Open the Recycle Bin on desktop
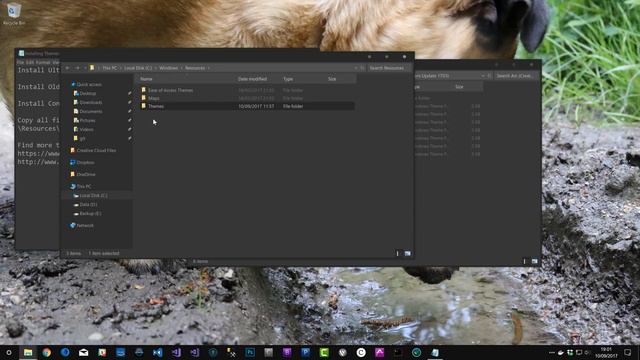The width and height of the screenshot is (640, 360). [x=14, y=14]
